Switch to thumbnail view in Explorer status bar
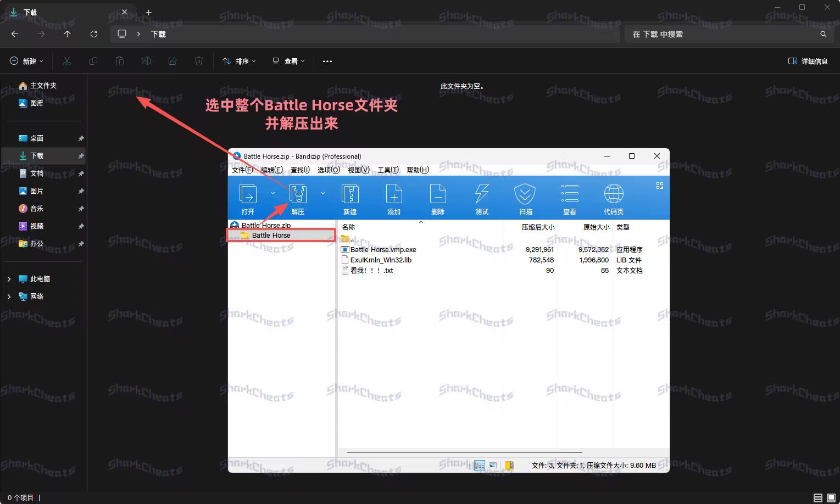840x504 pixels. [831, 498]
